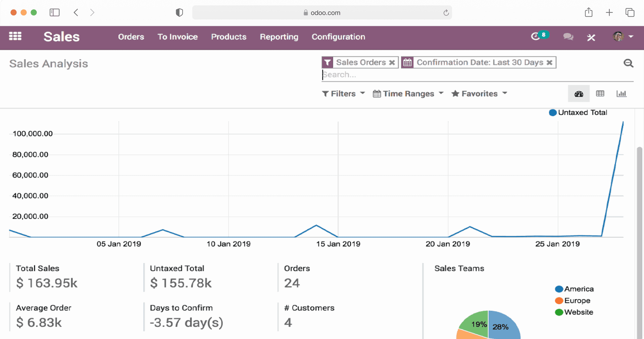
Task: Open a new Safari tab
Action: tap(609, 13)
